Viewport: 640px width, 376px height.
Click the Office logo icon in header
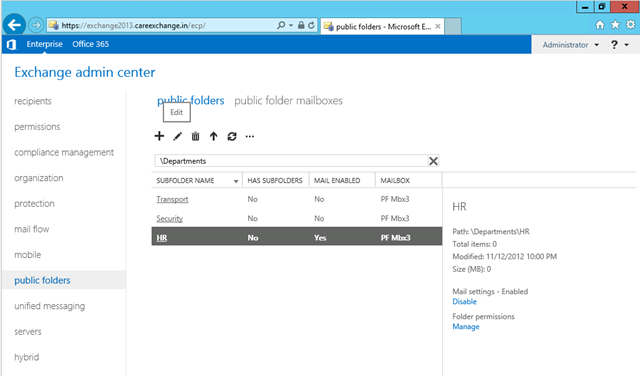[x=11, y=44]
